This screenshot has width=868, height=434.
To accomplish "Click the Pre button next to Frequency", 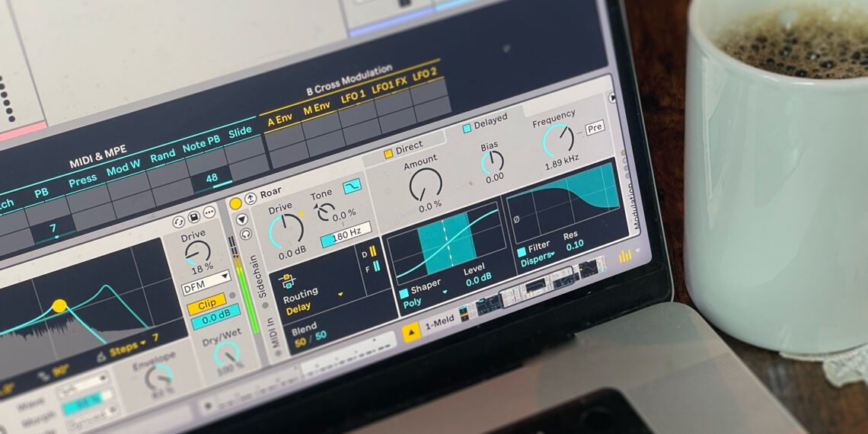I will coord(594,128).
